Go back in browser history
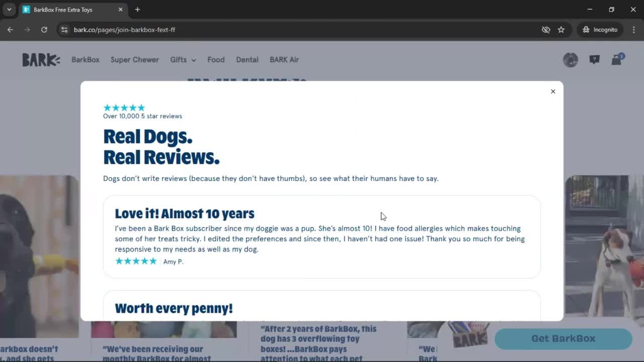 [x=10, y=30]
